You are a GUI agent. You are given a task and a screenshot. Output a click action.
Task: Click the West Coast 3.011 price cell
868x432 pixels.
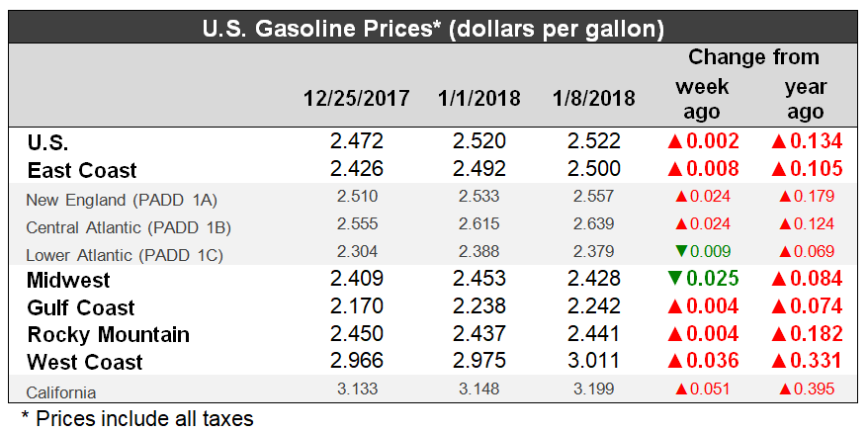pos(594,362)
